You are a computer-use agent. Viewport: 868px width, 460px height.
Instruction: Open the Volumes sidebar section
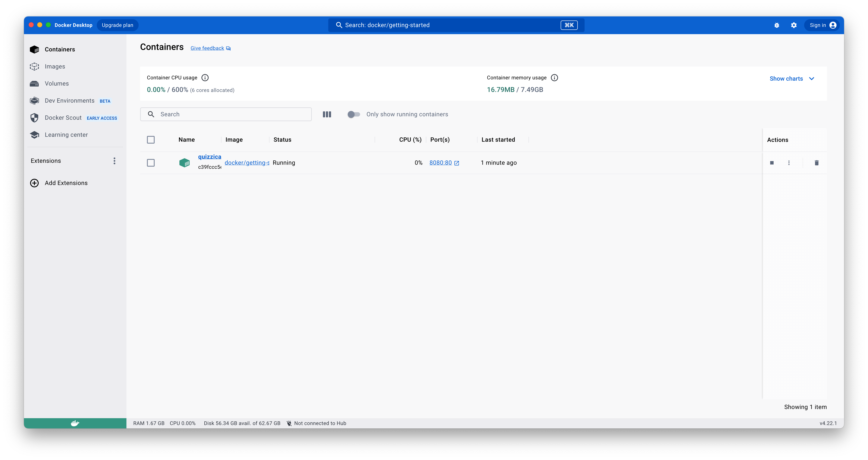(75, 83)
